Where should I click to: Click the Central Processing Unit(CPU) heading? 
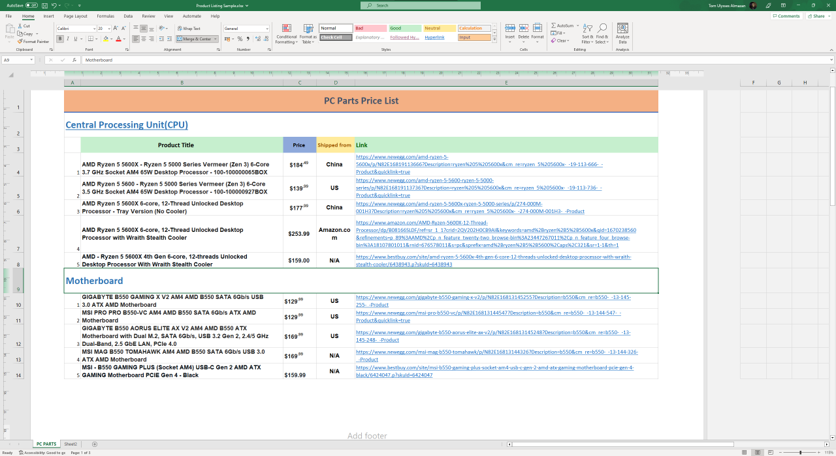click(x=127, y=125)
